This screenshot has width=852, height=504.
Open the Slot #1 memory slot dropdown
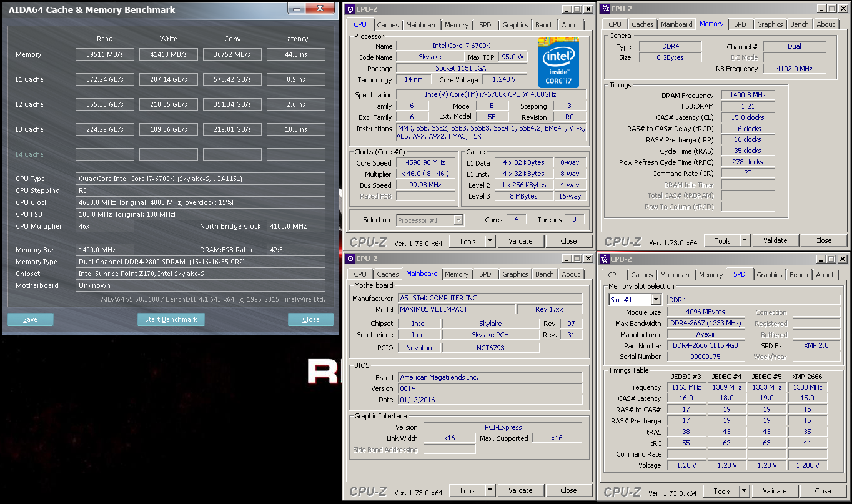coord(656,300)
